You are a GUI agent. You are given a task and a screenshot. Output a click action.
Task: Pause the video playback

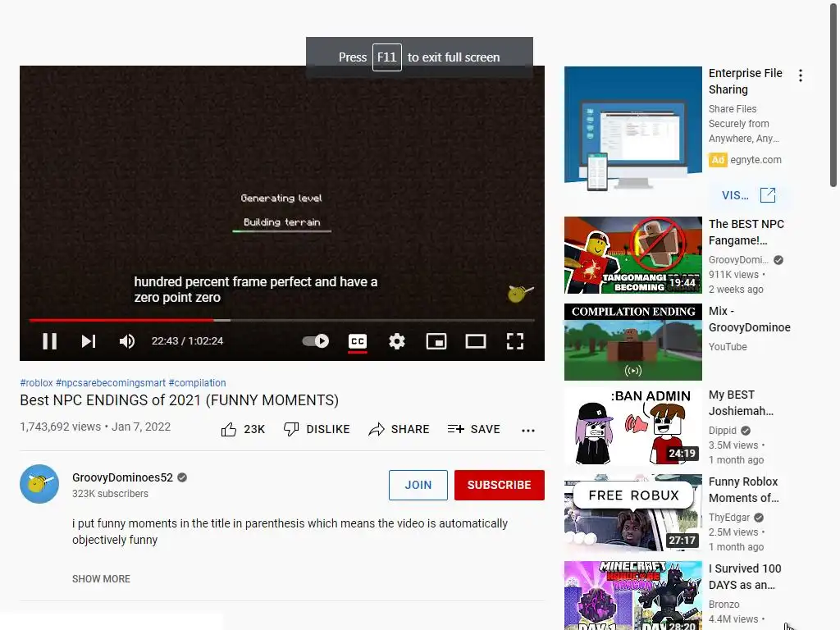point(50,341)
